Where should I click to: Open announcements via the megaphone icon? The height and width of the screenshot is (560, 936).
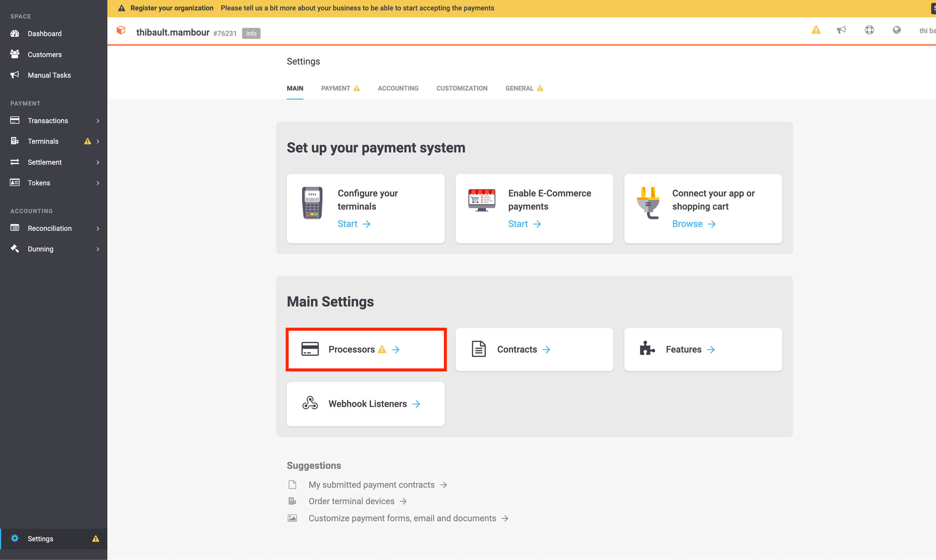click(841, 30)
